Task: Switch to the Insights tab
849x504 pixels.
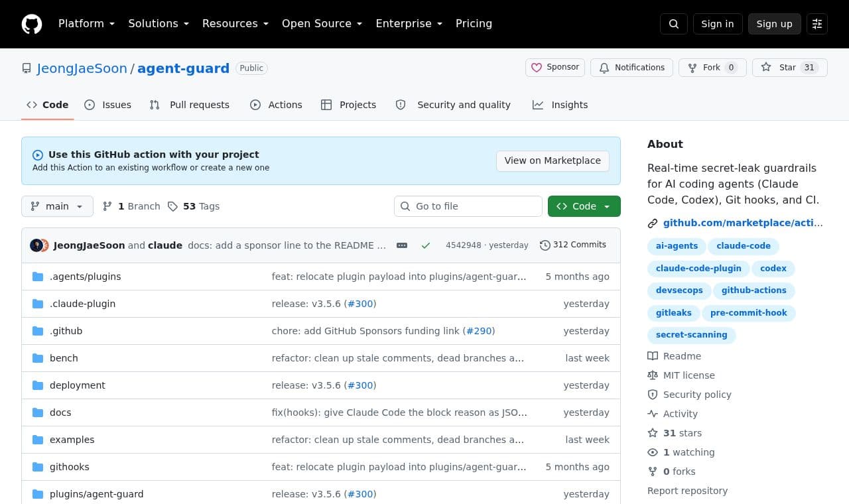Action: [560, 105]
